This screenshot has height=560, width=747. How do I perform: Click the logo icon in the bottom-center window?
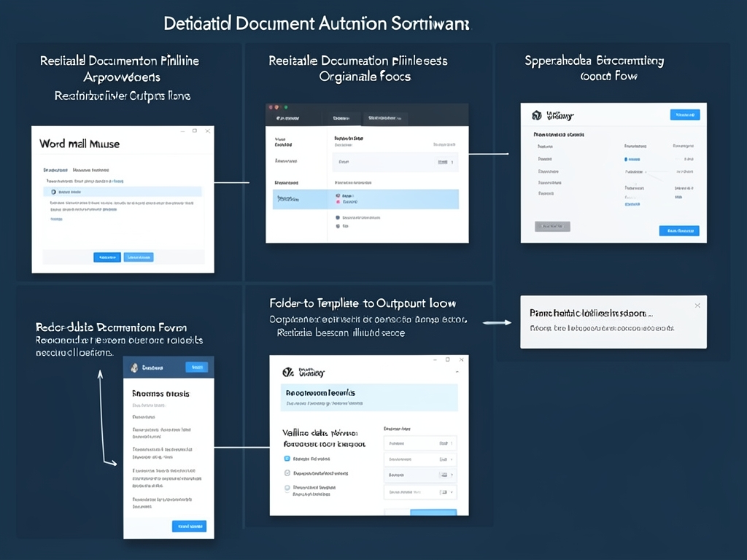pyautogui.click(x=287, y=373)
